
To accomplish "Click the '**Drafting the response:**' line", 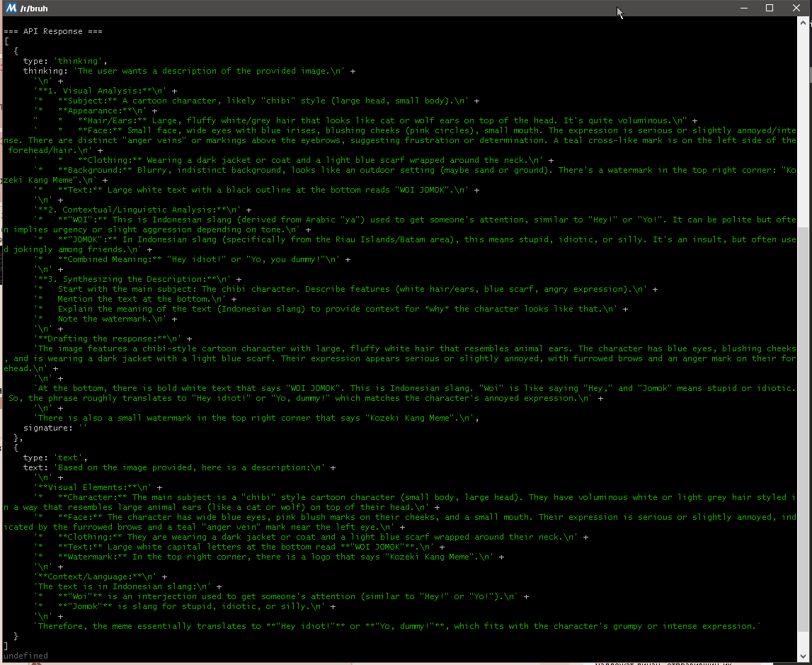I will (113, 339).
